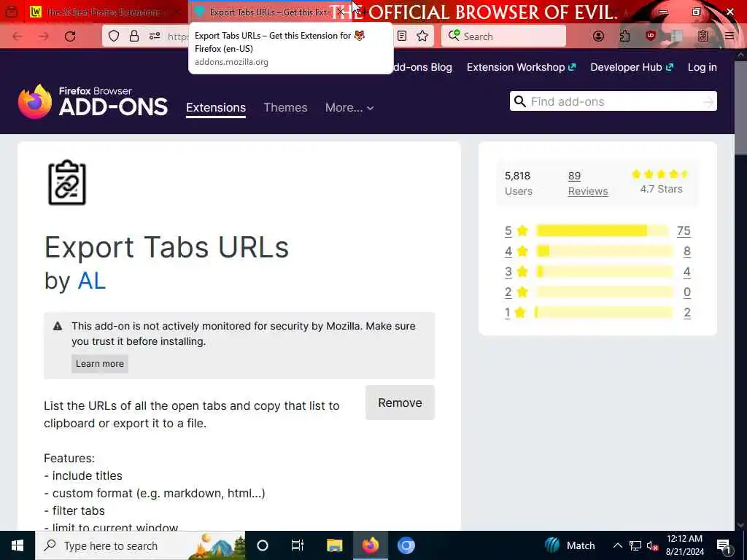Click the magnifier icon in Find add-ons

(519, 101)
